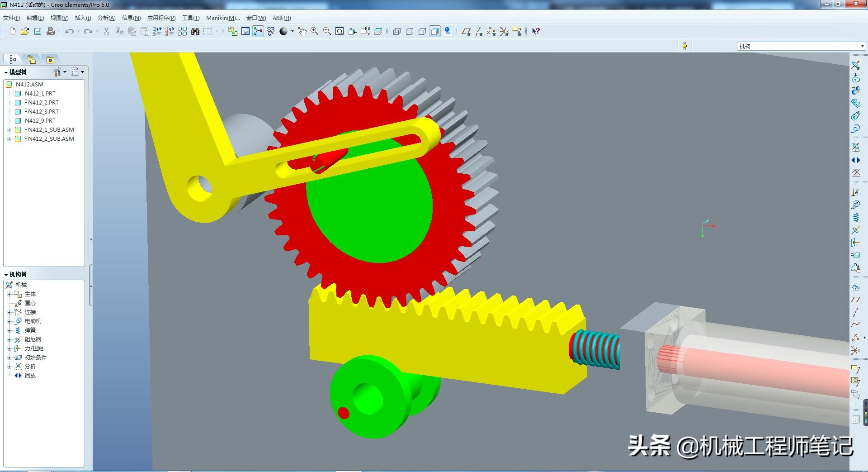
Task: Click the Open file folder icon
Action: (25, 31)
